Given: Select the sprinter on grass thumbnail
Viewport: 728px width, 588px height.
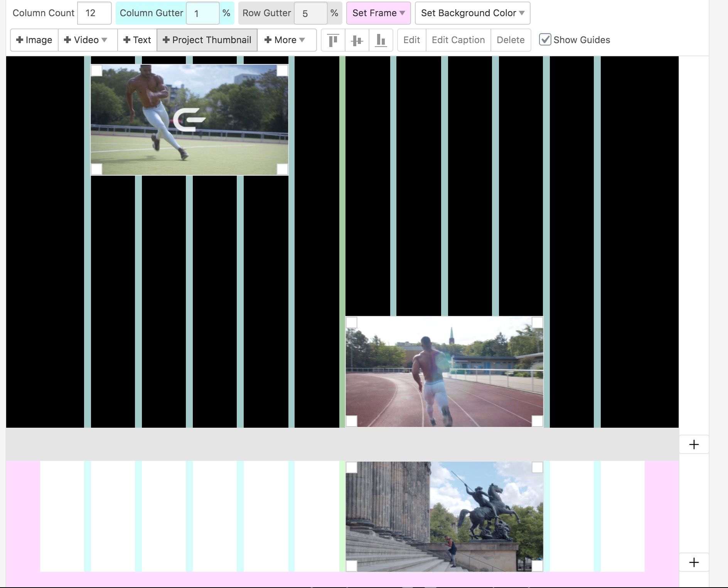Looking at the screenshot, I should tap(189, 120).
